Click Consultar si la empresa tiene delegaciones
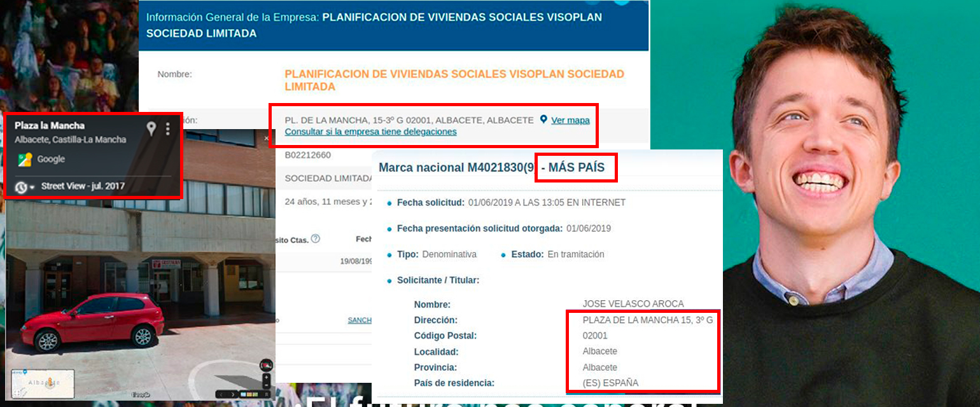Viewport: 980px width, 407px height. coord(370,132)
